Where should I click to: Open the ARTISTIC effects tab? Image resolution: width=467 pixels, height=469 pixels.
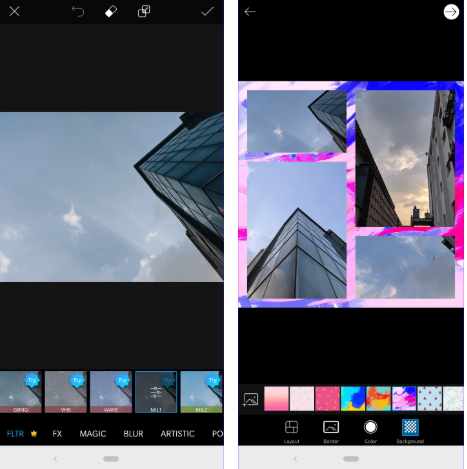click(177, 434)
